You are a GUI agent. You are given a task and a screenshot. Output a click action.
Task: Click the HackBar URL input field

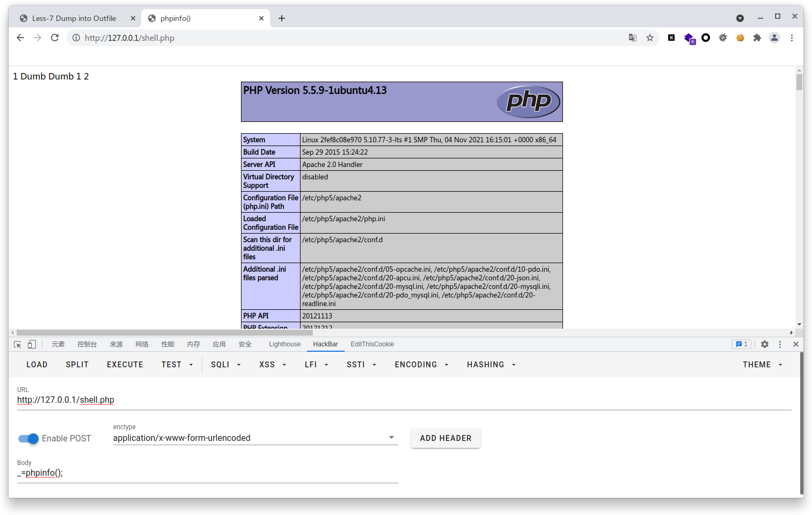pos(404,400)
